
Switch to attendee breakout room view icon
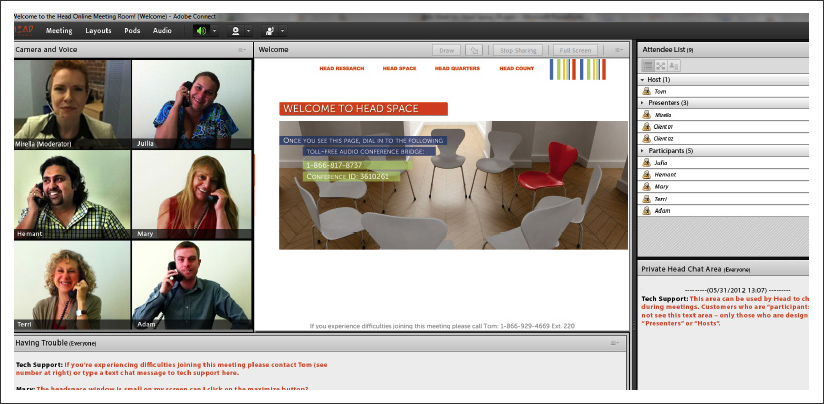[x=661, y=65]
